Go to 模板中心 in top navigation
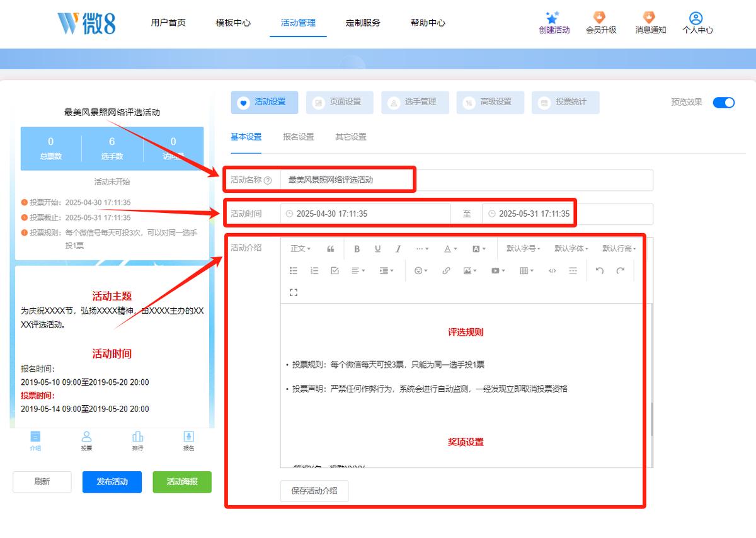This screenshot has width=756, height=538. (233, 23)
